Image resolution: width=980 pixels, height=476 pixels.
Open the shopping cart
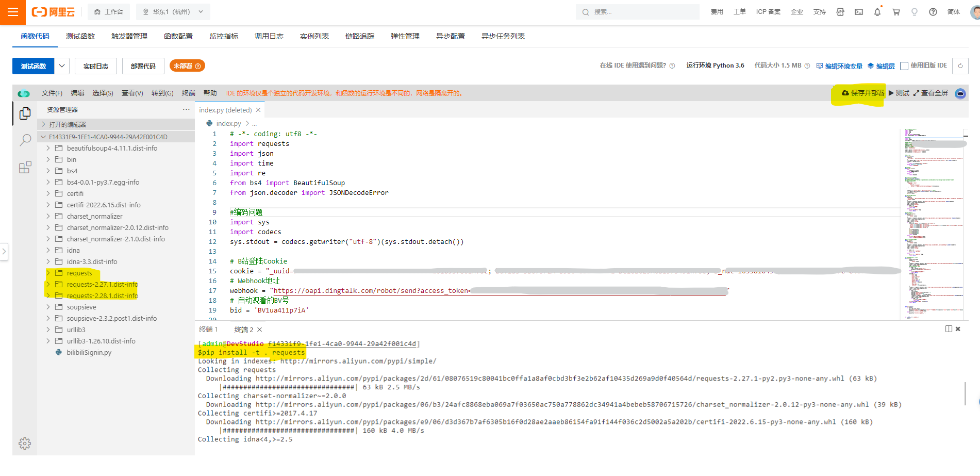(896, 12)
